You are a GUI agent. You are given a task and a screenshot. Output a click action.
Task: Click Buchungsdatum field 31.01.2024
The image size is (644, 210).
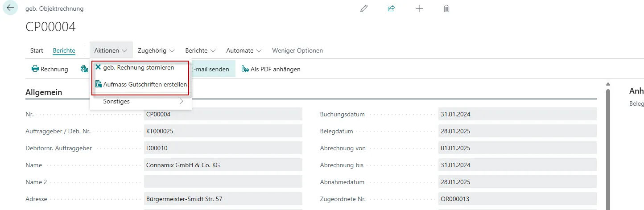(517, 114)
